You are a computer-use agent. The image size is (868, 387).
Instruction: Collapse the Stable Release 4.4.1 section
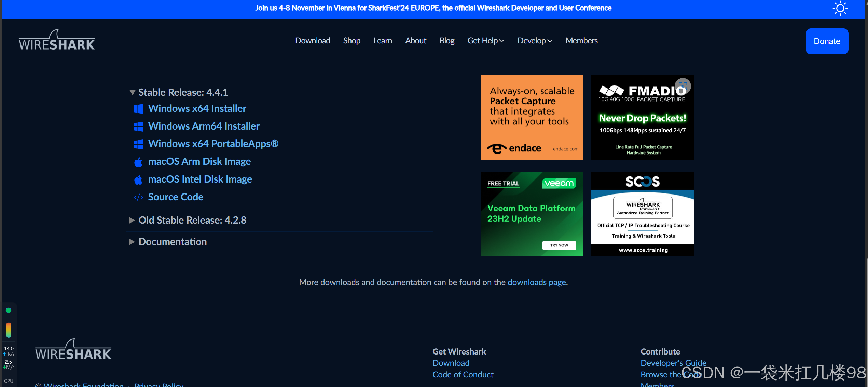pos(179,92)
